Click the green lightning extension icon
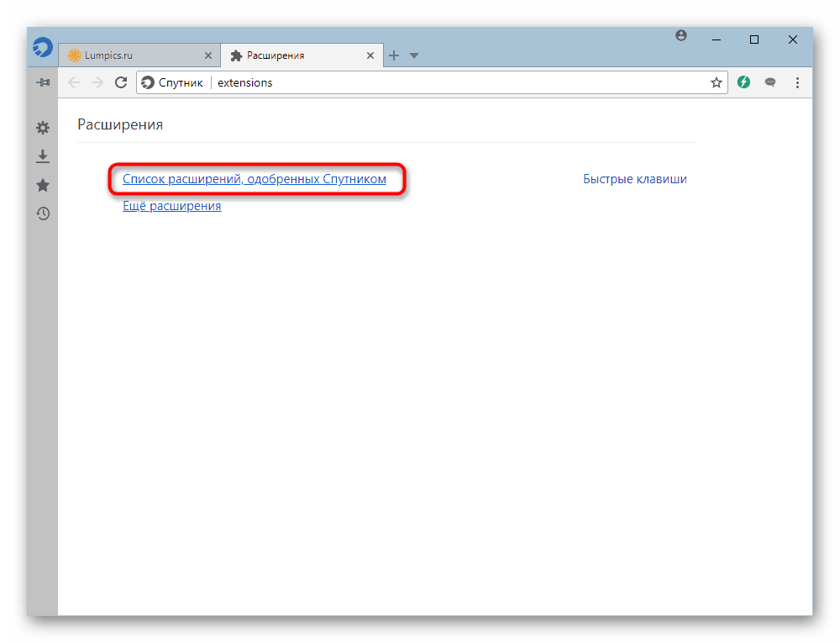This screenshot has width=840, height=643. tap(743, 82)
